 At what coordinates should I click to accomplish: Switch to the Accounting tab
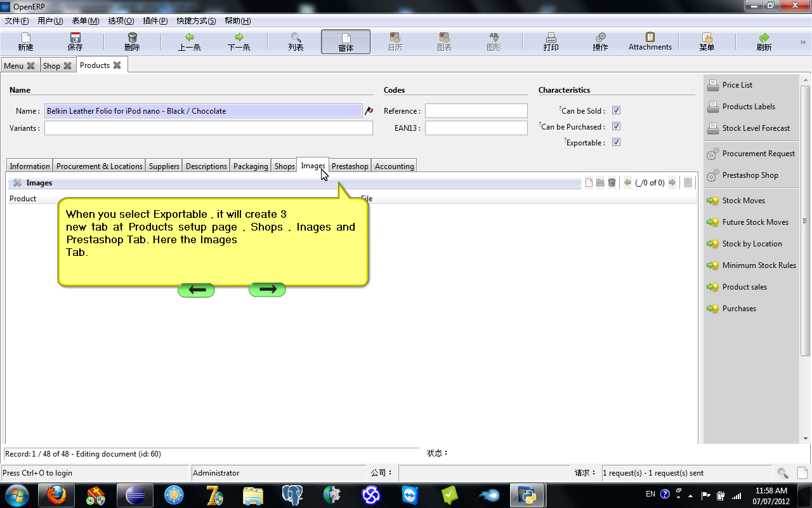tap(394, 166)
